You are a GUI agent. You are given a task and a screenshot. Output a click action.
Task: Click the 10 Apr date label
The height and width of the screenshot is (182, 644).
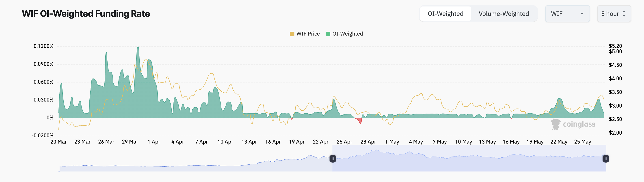pos(225,142)
